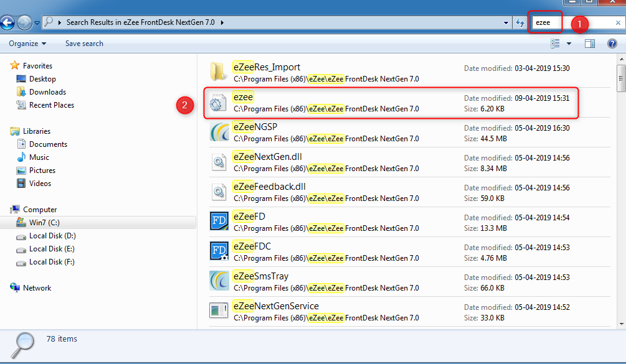Open the recent pages dropdown arrow
Image resolution: width=626 pixels, height=364 pixels.
coord(37,23)
